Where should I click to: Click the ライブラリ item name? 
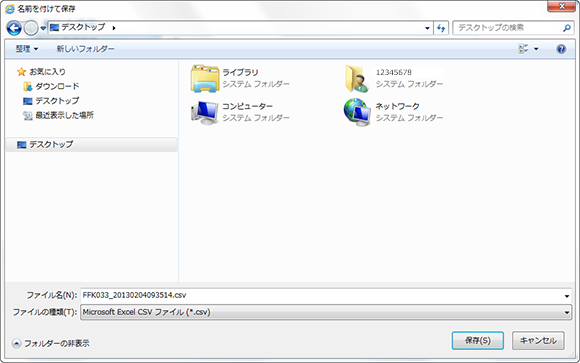(x=240, y=73)
